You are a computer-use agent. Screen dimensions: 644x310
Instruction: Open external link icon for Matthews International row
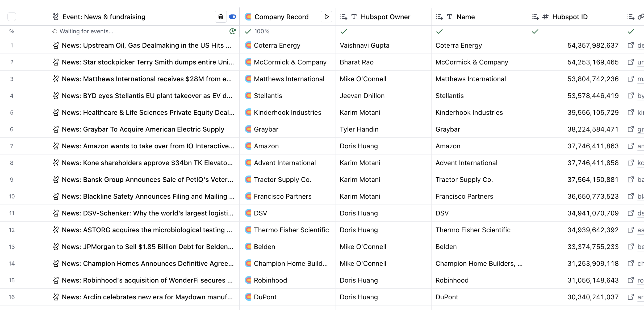pyautogui.click(x=631, y=79)
